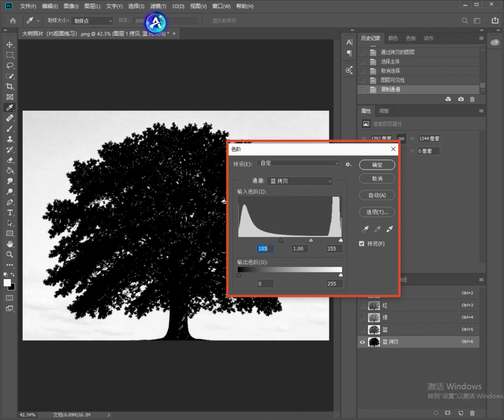Click 自动(A) in Levels dialog

377,195
